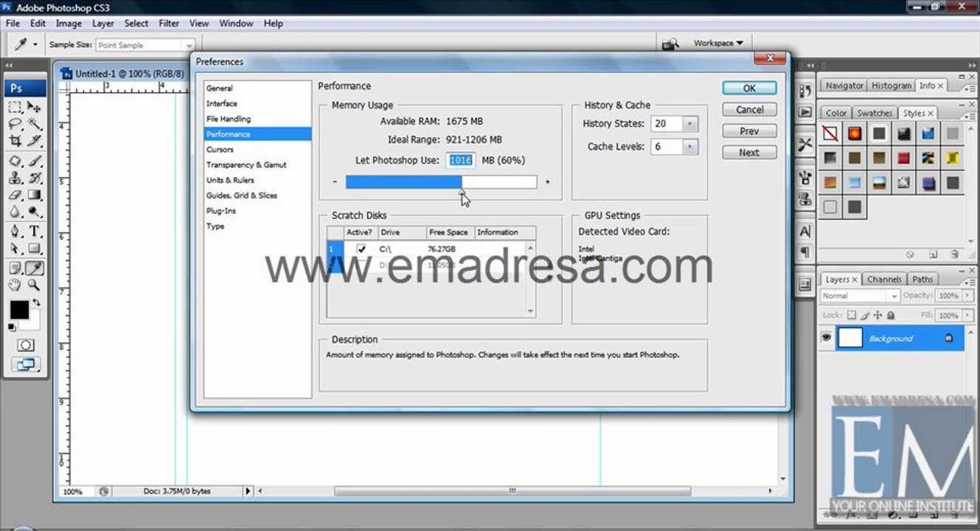Click the memory usage slider bar

point(441,181)
